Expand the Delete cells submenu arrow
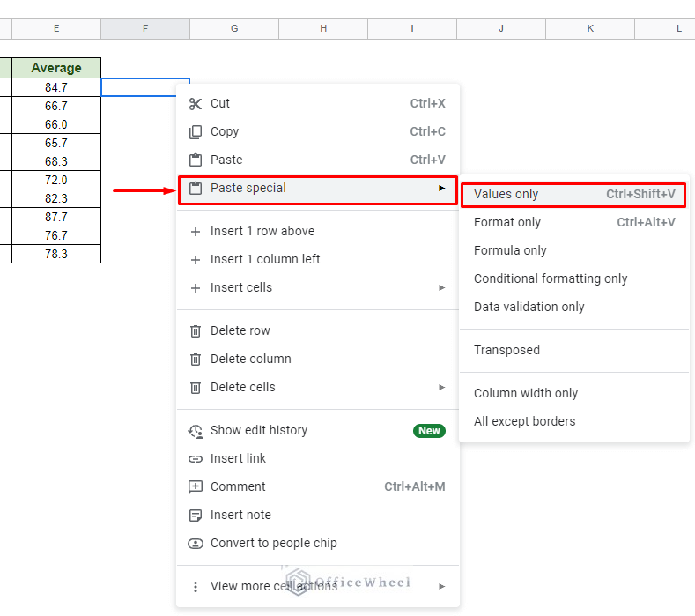Screen dimensions: 695x616 [441, 388]
